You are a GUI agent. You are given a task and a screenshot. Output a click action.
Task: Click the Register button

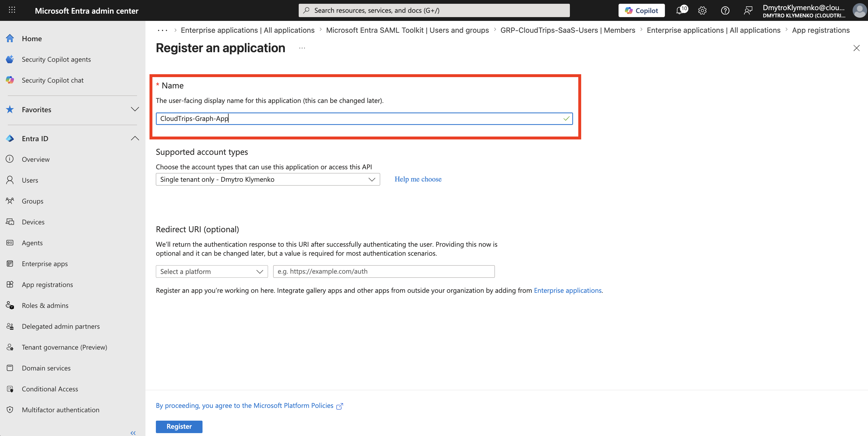coord(179,426)
